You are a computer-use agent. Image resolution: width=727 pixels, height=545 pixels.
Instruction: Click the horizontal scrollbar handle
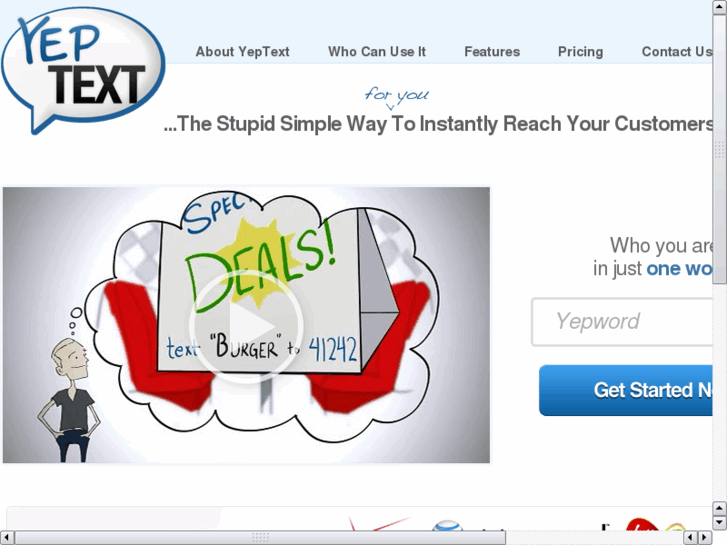coord(260,538)
